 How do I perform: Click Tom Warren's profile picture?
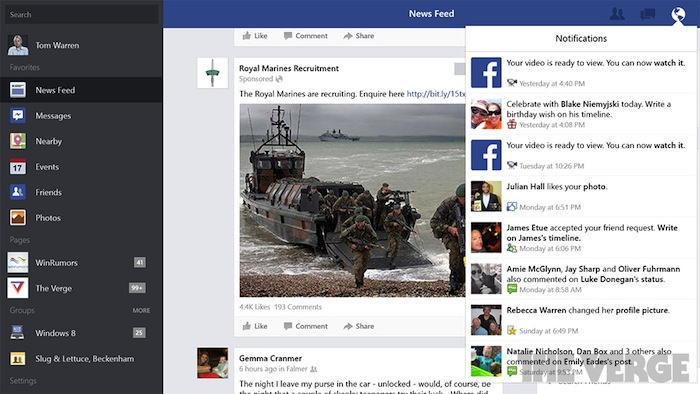(x=18, y=45)
